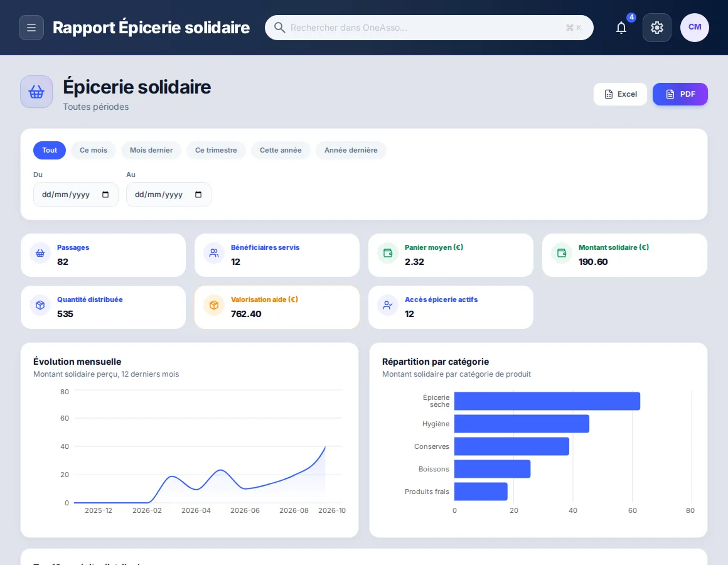Click the Passages value 82

click(63, 262)
